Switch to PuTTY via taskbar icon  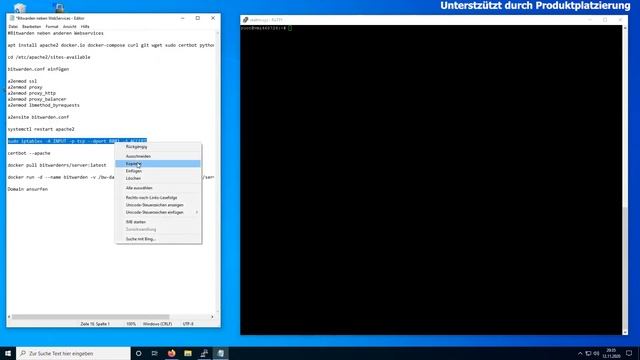pos(204,353)
